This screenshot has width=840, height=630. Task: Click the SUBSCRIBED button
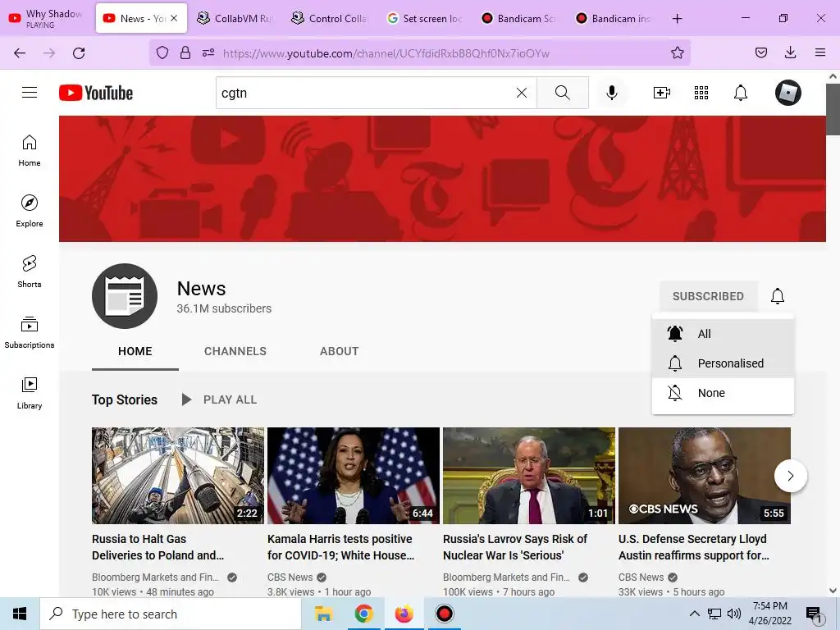(x=708, y=296)
